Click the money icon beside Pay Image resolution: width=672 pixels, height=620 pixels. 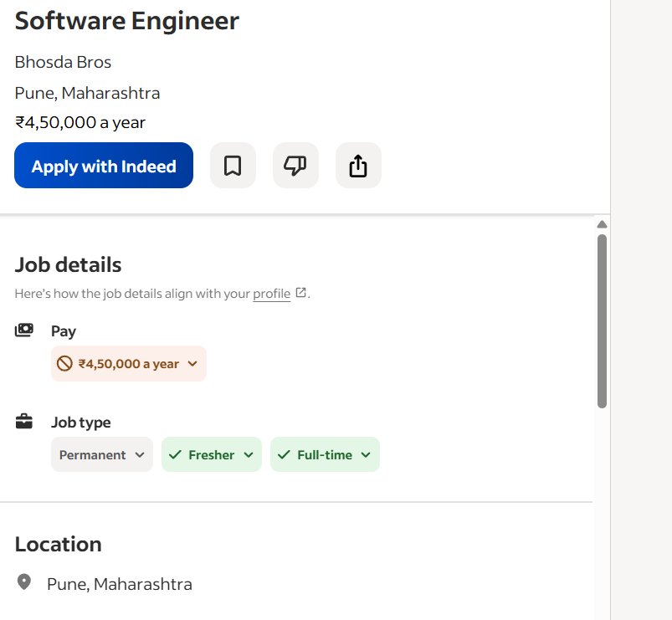[x=24, y=330]
